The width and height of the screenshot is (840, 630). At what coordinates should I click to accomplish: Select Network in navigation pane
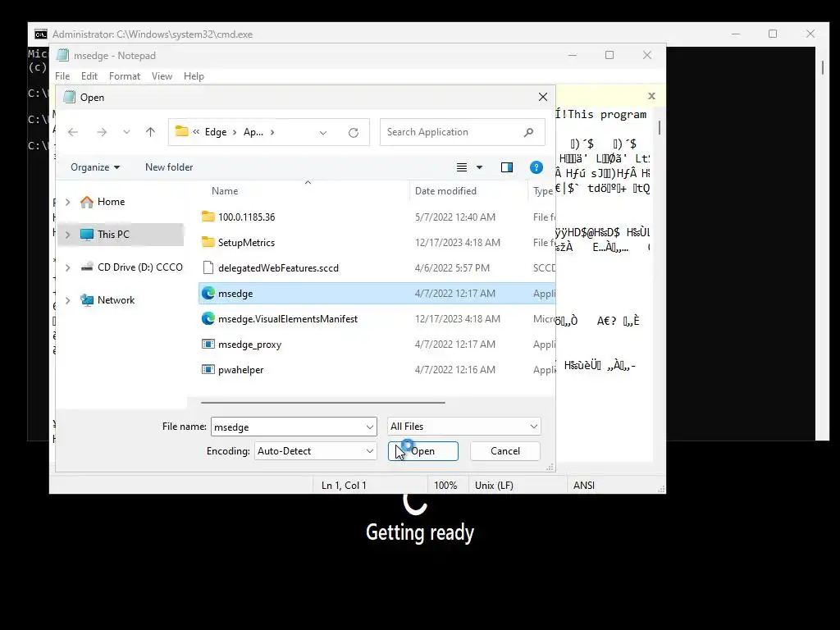pyautogui.click(x=116, y=300)
